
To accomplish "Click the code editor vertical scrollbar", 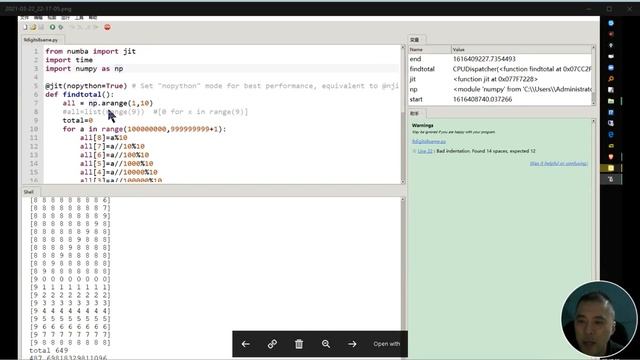I will (403, 114).
